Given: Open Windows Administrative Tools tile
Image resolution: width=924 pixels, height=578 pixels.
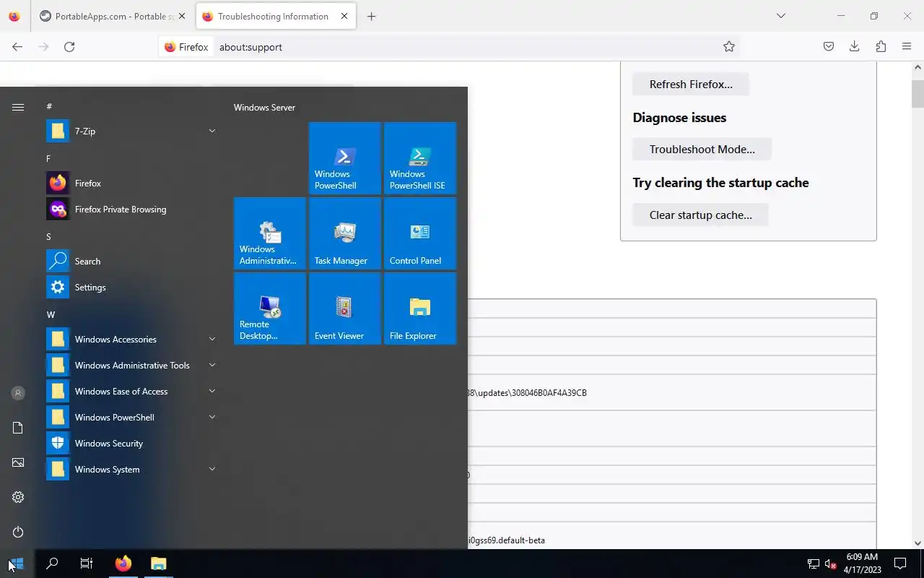Looking at the screenshot, I should (x=270, y=233).
